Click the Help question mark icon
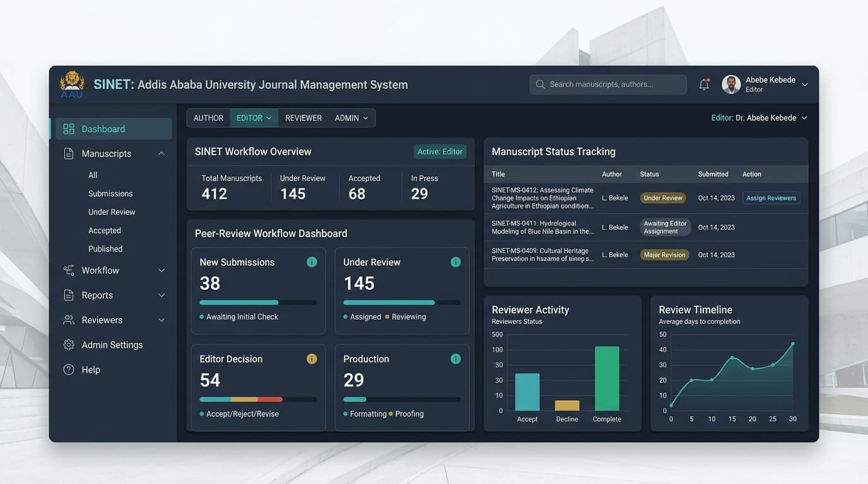 click(x=69, y=370)
